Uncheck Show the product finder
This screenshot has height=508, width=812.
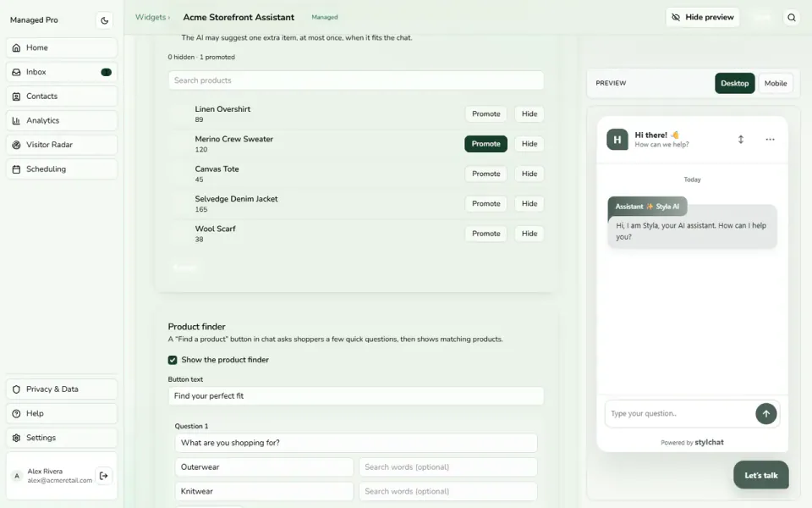[x=173, y=360]
